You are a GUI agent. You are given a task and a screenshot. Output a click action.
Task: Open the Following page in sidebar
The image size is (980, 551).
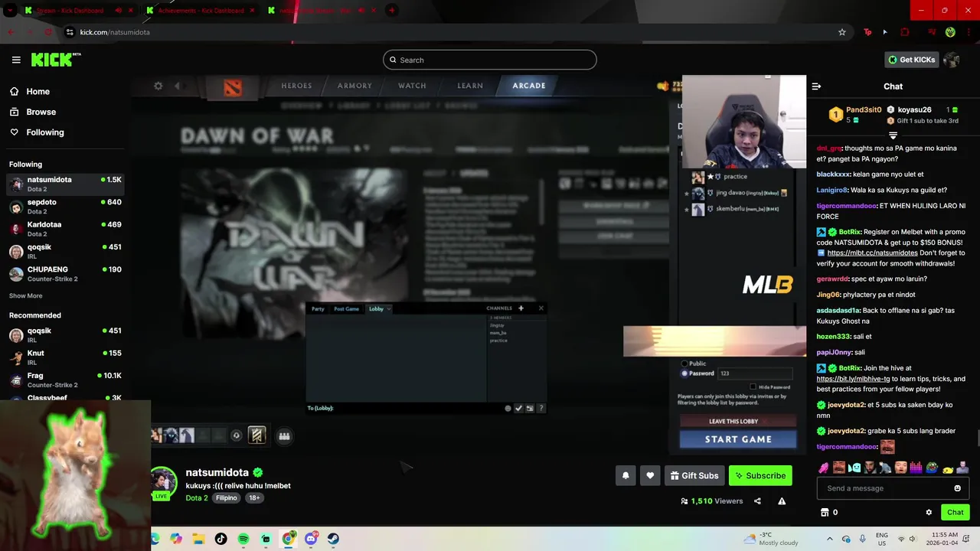click(45, 132)
